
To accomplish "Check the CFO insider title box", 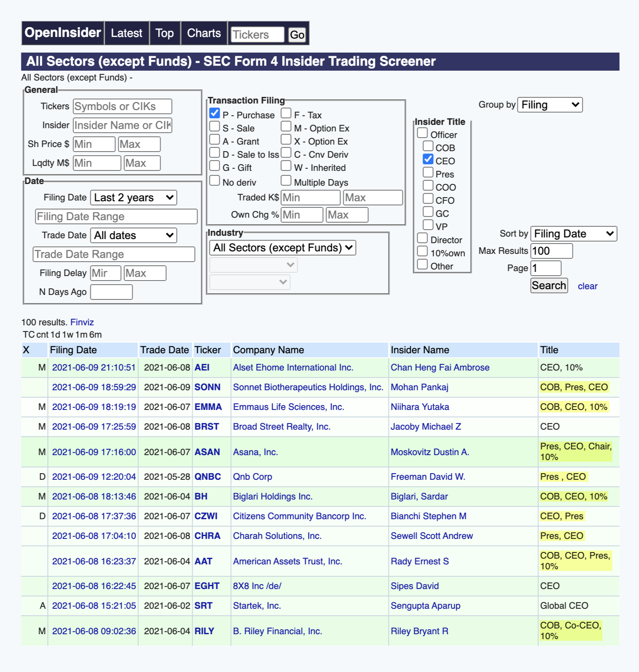I will pyautogui.click(x=428, y=199).
